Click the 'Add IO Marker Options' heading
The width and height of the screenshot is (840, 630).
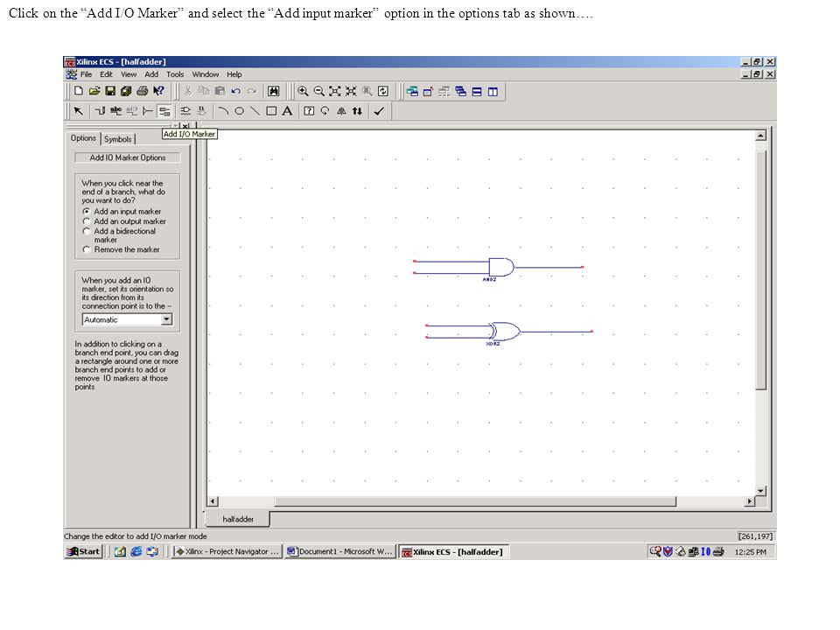tap(128, 157)
